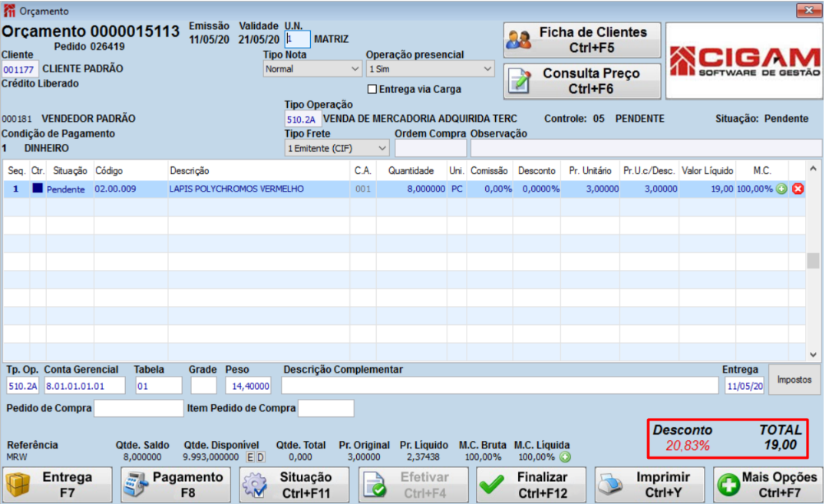Screen dimensions: 829x504
Task: Click the Entrega date field
Action: tap(745, 386)
